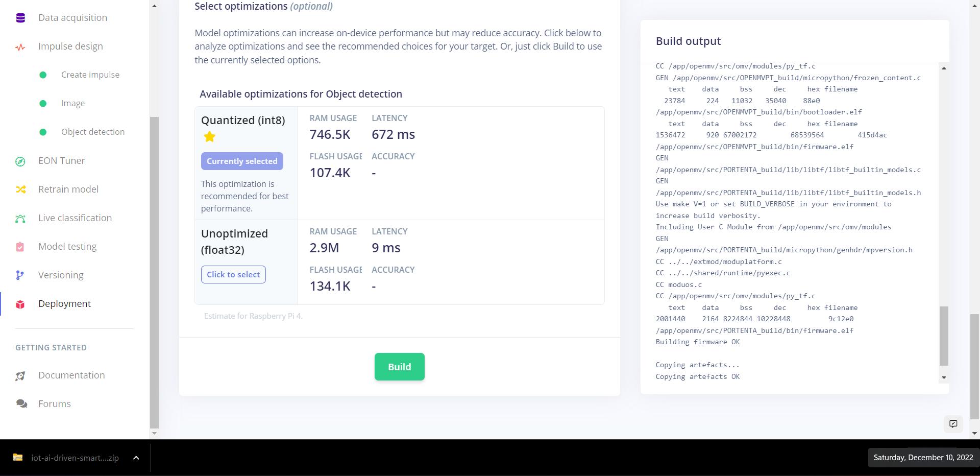
Task: Click the Deployment red cube icon
Action: coord(20,304)
